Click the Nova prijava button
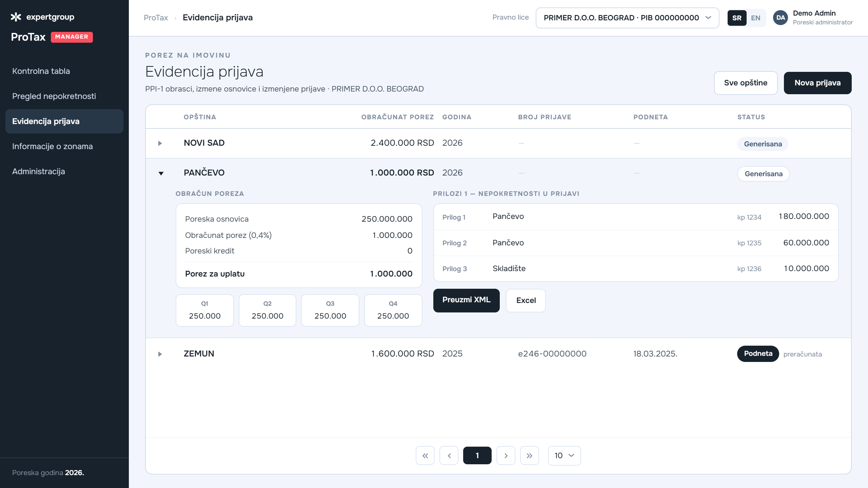The width and height of the screenshot is (868, 488). click(x=817, y=83)
